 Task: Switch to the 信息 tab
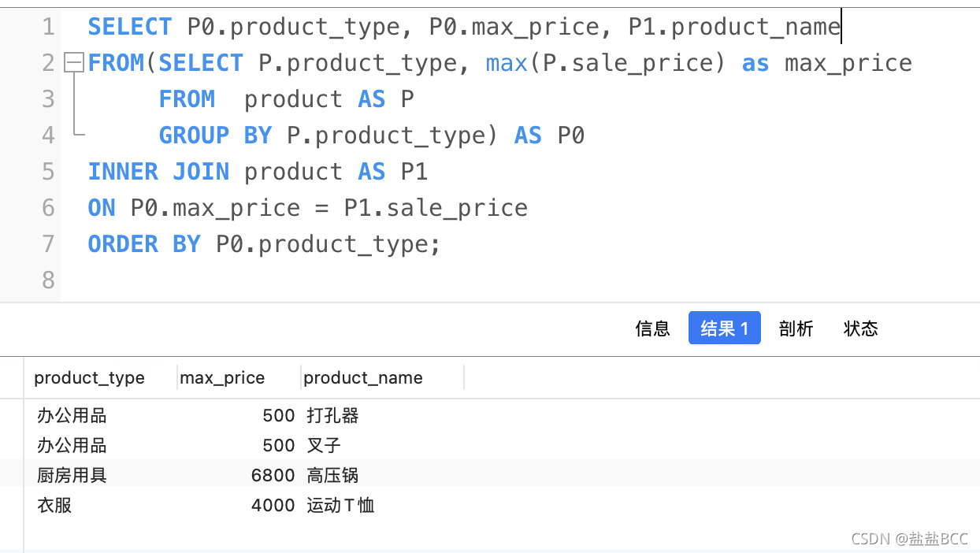tap(652, 328)
